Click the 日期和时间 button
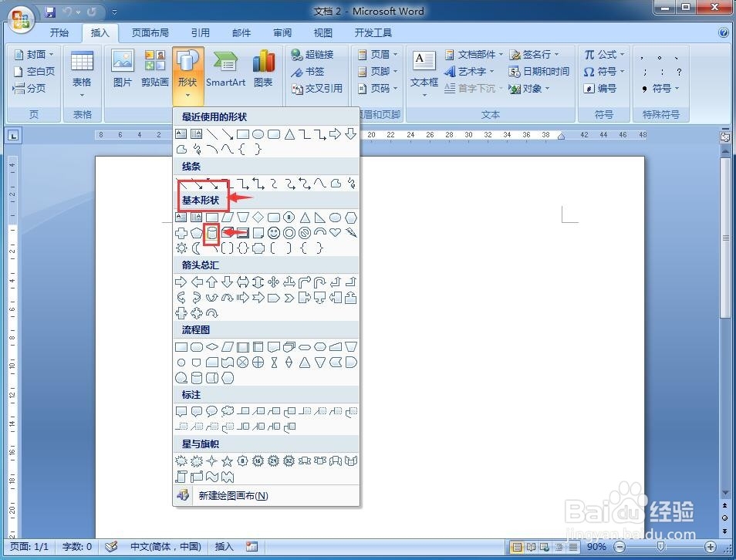The image size is (736, 560). pos(540,71)
